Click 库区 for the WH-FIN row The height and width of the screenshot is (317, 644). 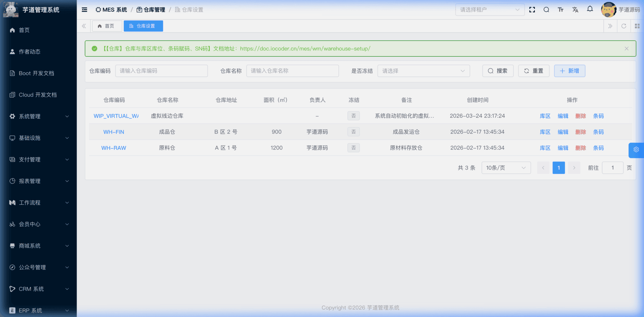[x=545, y=132]
